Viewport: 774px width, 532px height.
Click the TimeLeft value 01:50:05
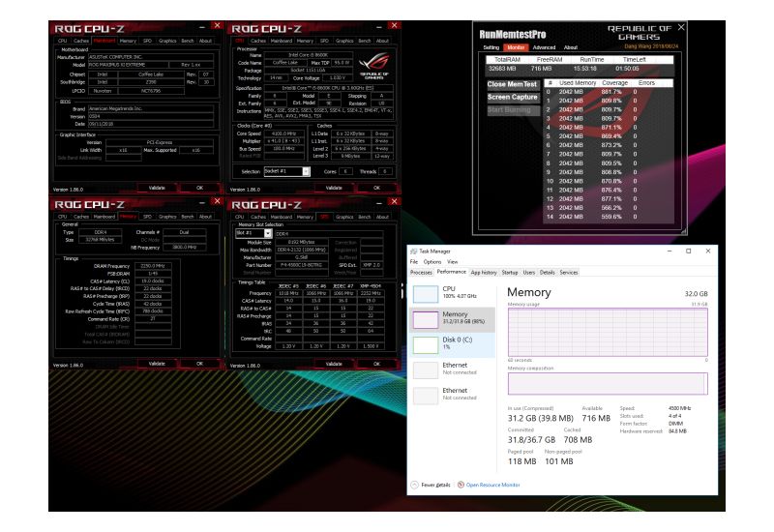627,69
